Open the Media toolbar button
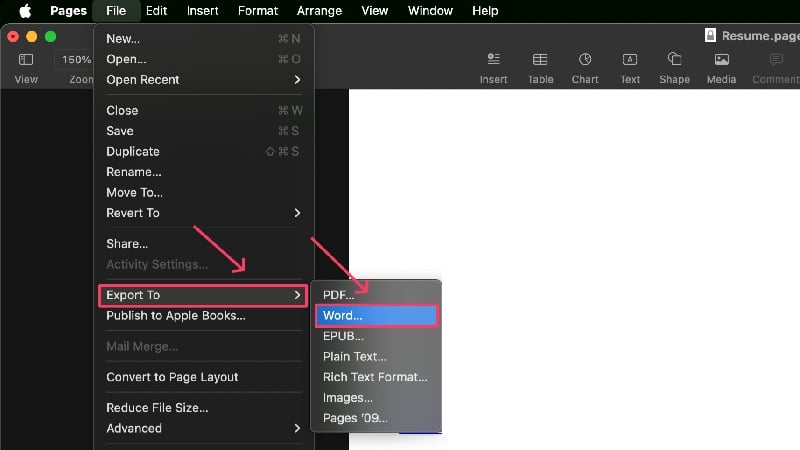The width and height of the screenshot is (800, 450). [x=721, y=59]
